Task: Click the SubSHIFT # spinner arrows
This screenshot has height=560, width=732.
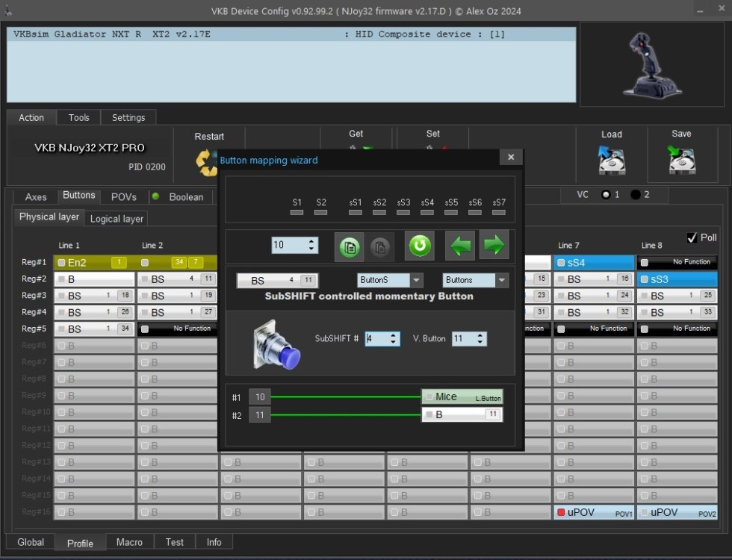Action: [394, 339]
